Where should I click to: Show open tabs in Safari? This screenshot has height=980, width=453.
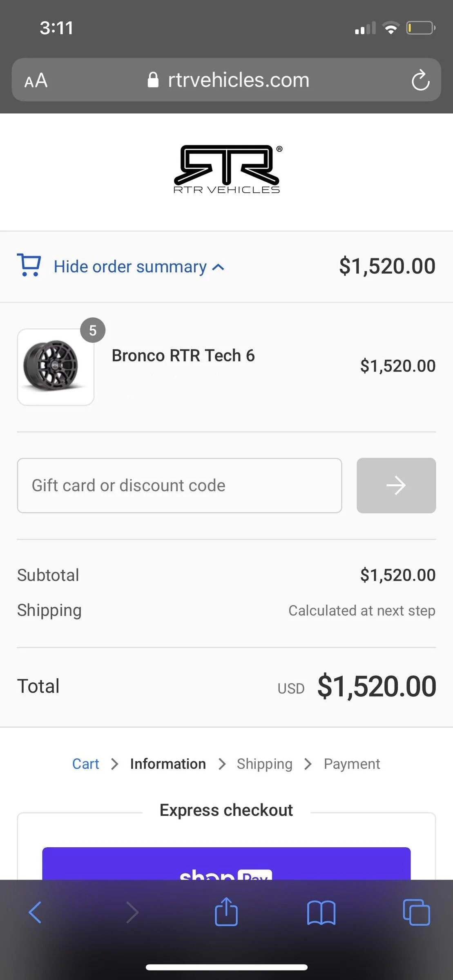(416, 912)
